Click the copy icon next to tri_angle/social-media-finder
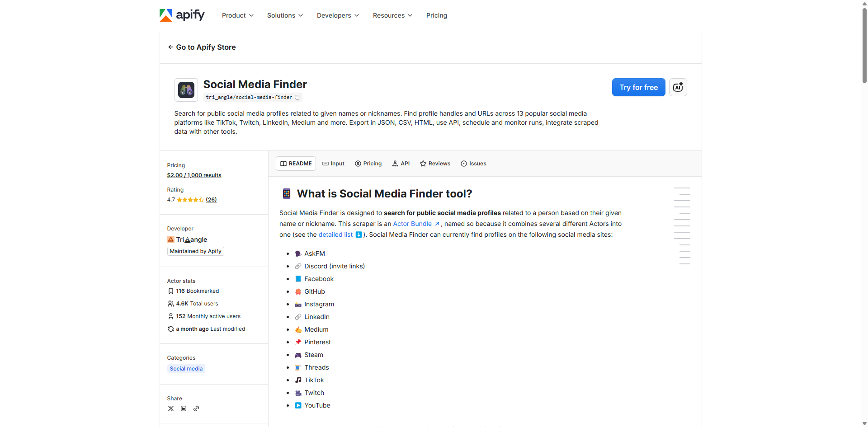The width and height of the screenshot is (868, 427). point(297,97)
